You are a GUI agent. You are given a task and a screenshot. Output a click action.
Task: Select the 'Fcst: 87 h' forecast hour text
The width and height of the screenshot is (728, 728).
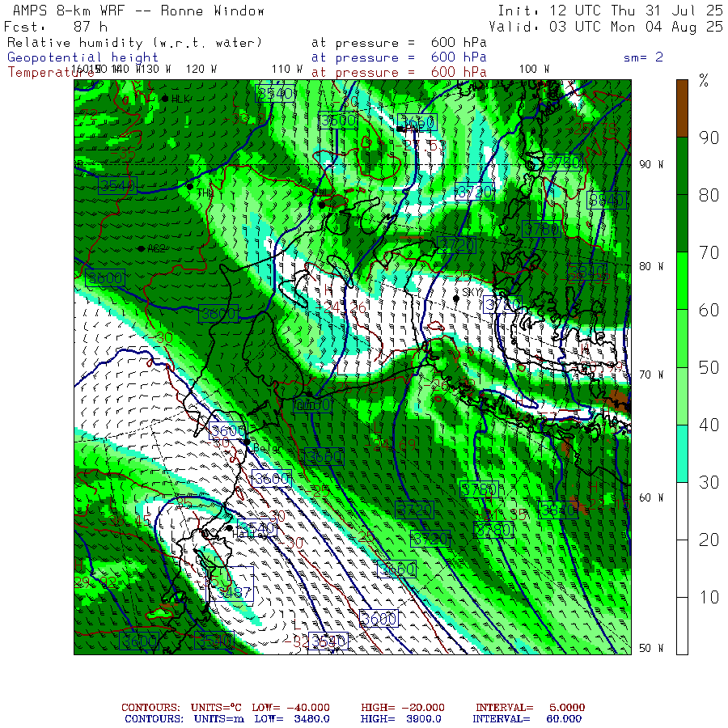pyautogui.click(x=56, y=27)
